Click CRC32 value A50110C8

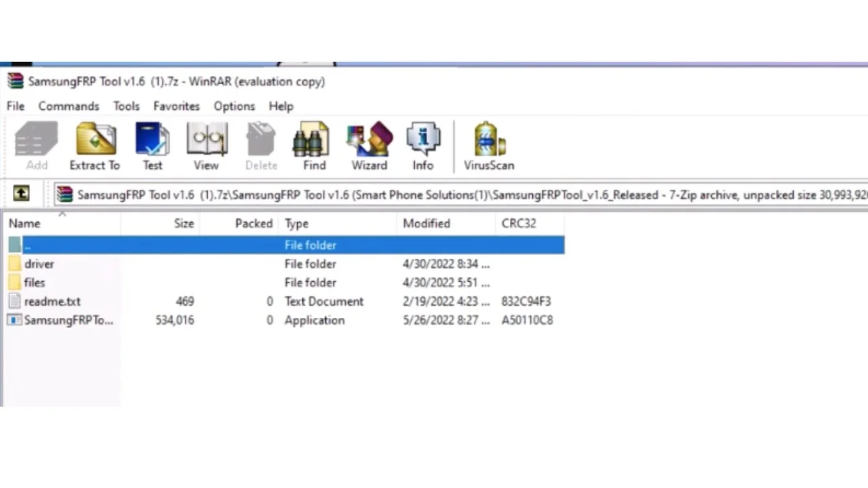coord(527,320)
